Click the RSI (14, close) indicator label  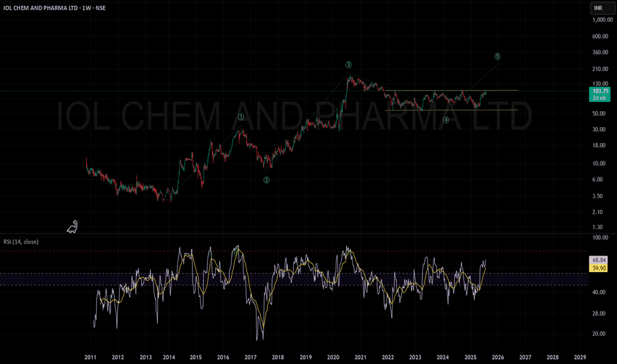[x=21, y=242]
